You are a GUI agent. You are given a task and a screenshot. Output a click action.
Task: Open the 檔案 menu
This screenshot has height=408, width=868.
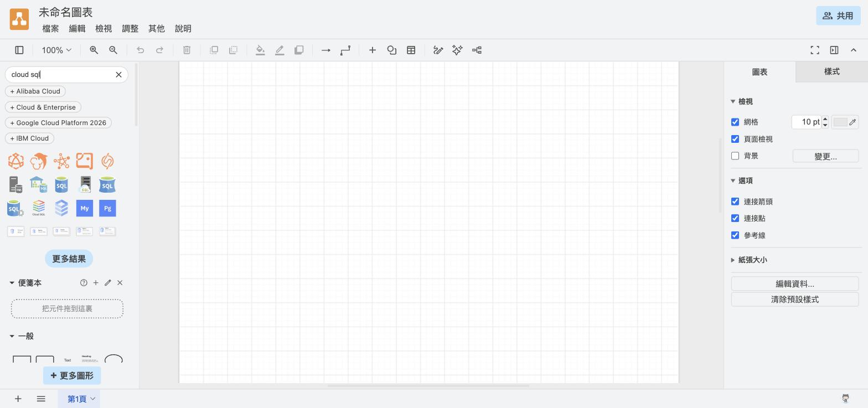(x=50, y=28)
